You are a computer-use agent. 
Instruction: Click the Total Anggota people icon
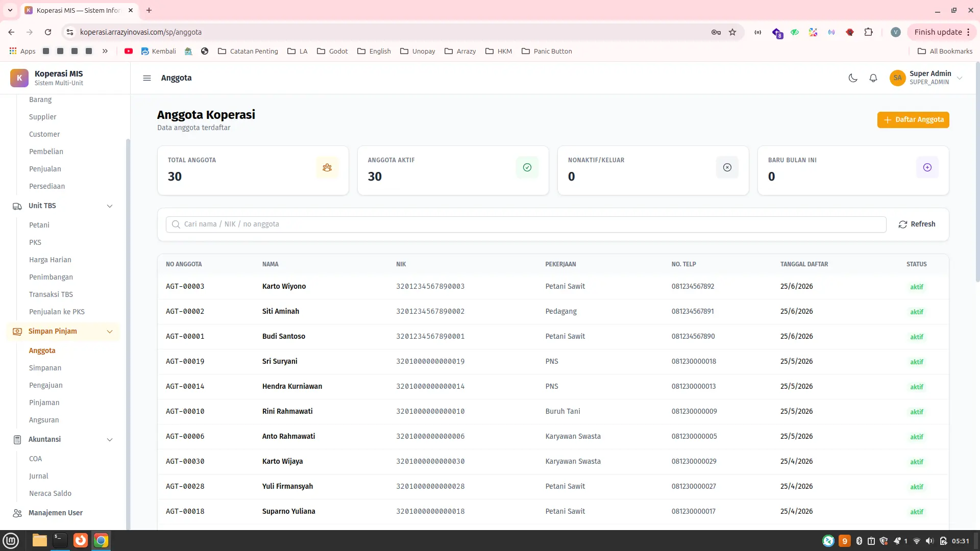[327, 167]
